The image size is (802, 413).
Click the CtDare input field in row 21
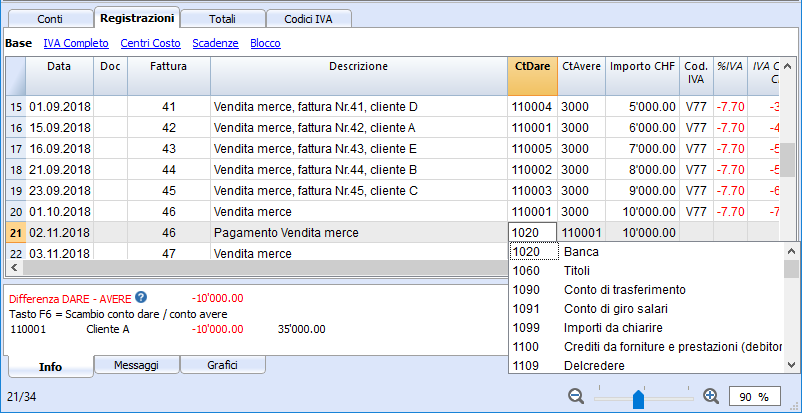[x=532, y=233]
